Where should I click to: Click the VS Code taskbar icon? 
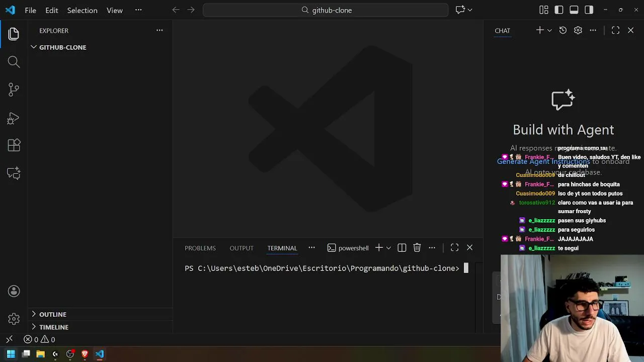[100, 354]
